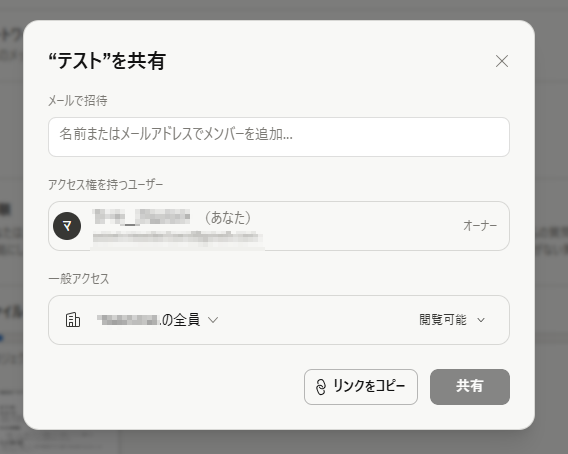
Task: Click the メールで招待 section label
Action: coord(78,100)
